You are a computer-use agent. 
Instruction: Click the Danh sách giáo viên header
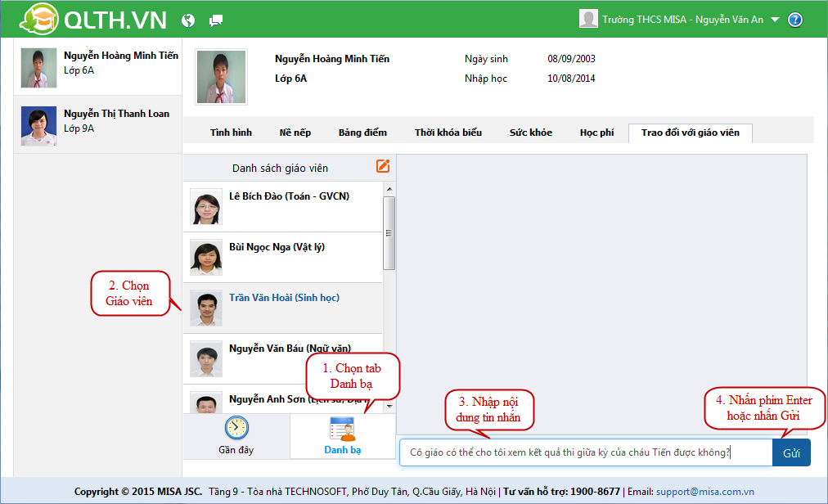click(280, 168)
